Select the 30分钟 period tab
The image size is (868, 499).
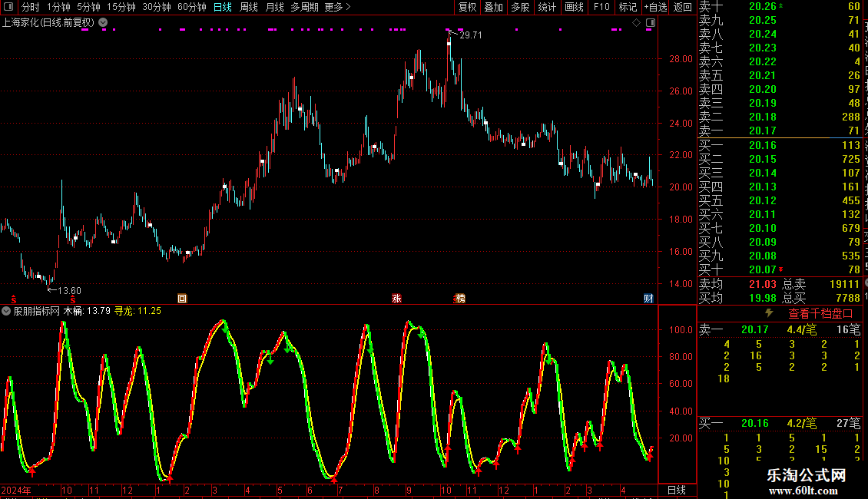point(157,7)
